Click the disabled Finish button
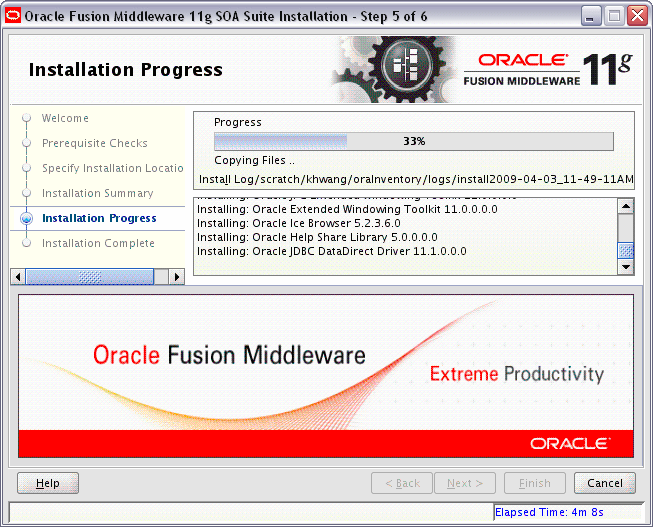Viewport: 653px width, 527px height. pyautogui.click(x=535, y=483)
